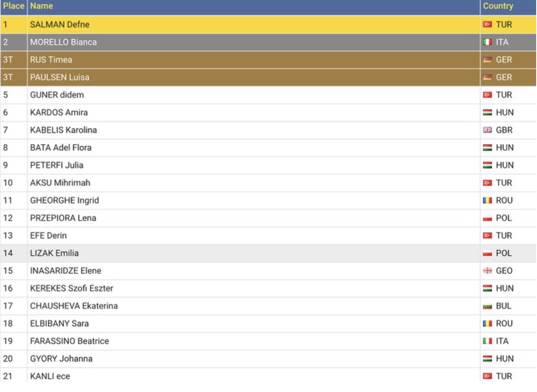Image resolution: width=537 pixels, height=392 pixels.
Task: Click the POL code in PRZEPIORA Lena's row
Action: coord(504,218)
